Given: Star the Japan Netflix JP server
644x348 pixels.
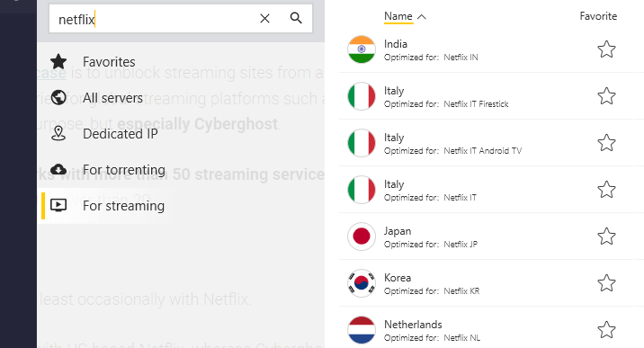Looking at the screenshot, I should 606,236.
